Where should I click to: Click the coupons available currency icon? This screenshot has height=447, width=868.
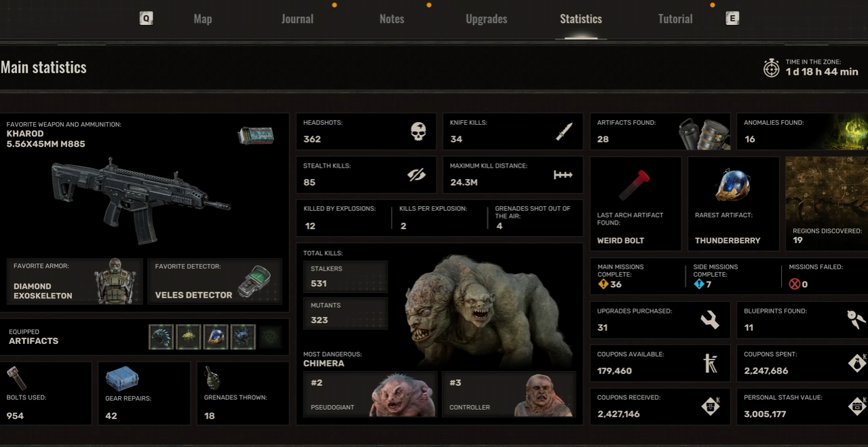coord(711,364)
